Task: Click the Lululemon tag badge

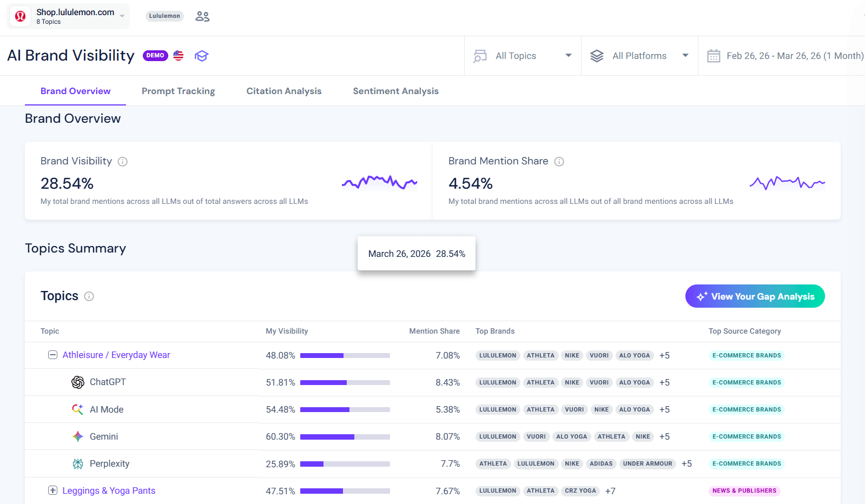Action: pos(164,16)
